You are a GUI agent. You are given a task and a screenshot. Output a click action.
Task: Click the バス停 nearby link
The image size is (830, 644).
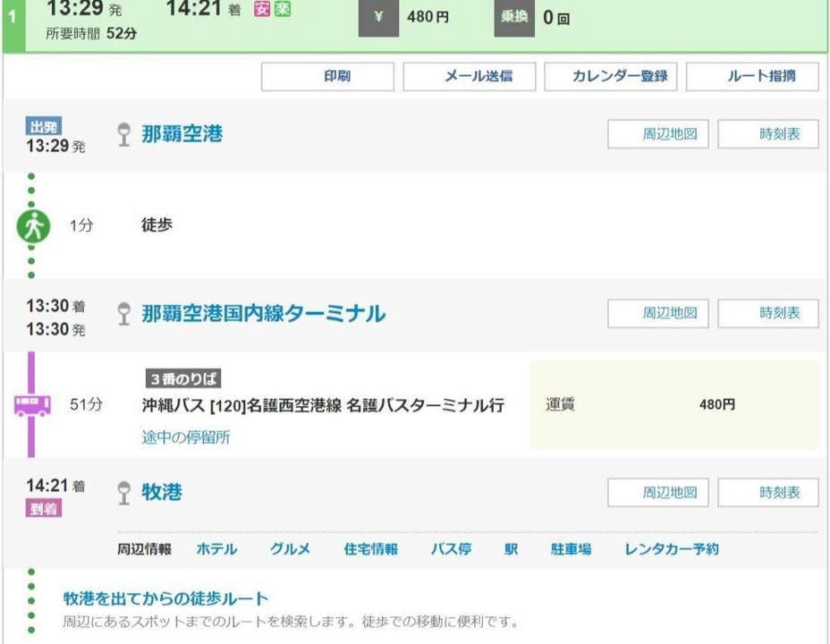[451, 549]
